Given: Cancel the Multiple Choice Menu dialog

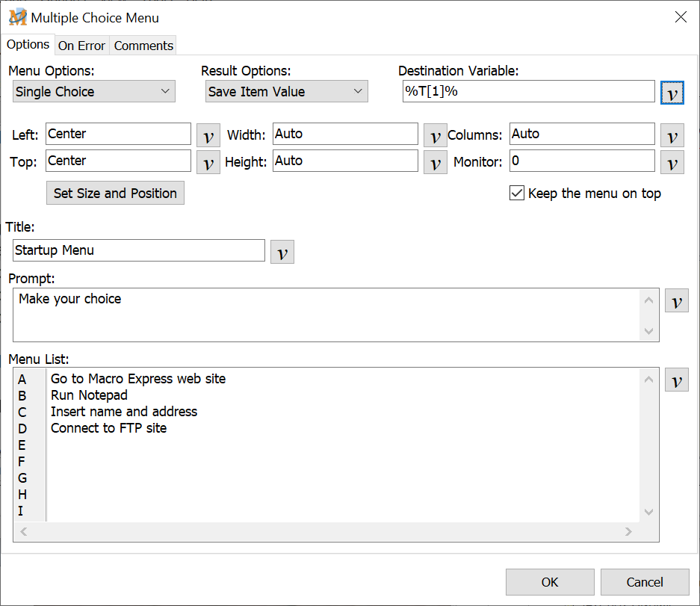Looking at the screenshot, I should click(644, 582).
